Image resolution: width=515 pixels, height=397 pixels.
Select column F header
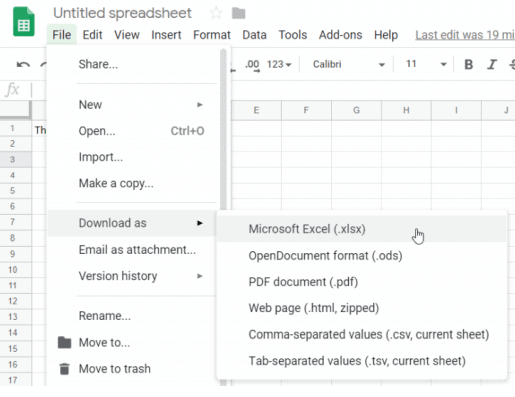click(306, 110)
